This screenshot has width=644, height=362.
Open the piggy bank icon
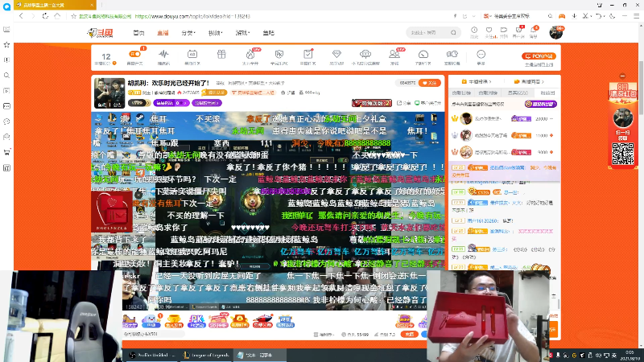[452, 54]
